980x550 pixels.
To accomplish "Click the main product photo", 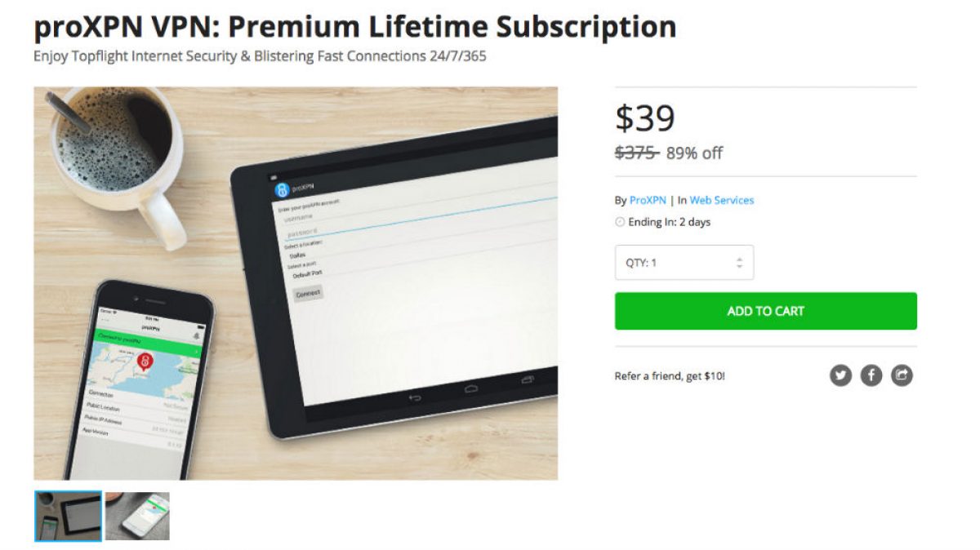I will pos(296,283).
